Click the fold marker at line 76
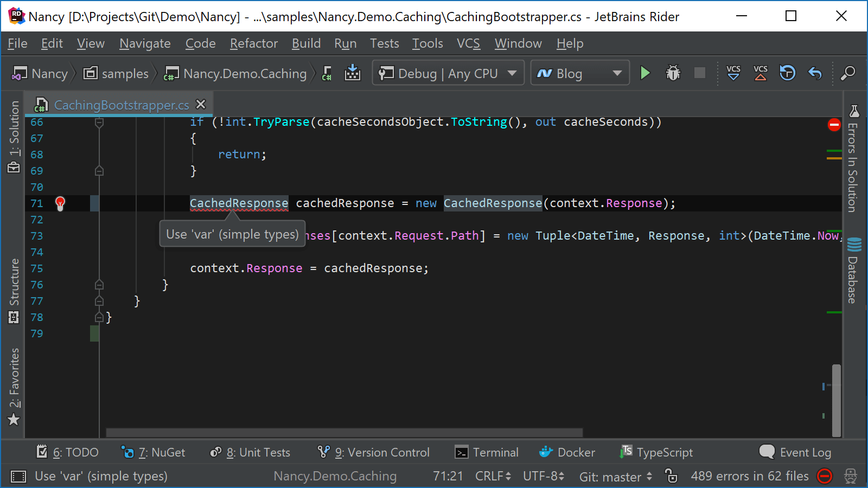Screen dimensions: 868x488 [x=99, y=285]
